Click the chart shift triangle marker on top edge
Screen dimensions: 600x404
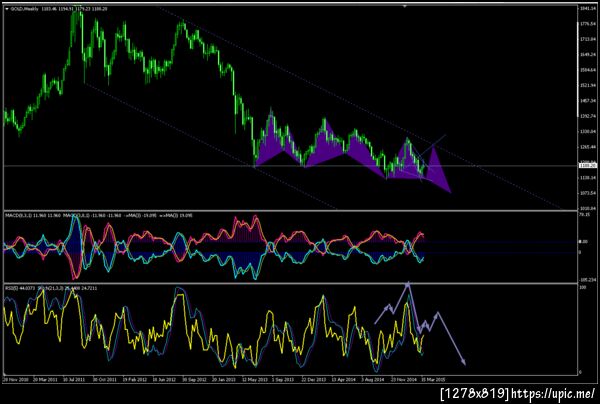tap(405, 6)
